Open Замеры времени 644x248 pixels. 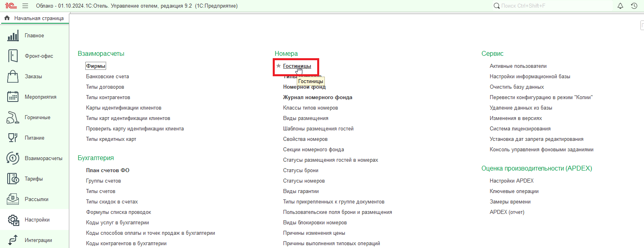coord(510,202)
